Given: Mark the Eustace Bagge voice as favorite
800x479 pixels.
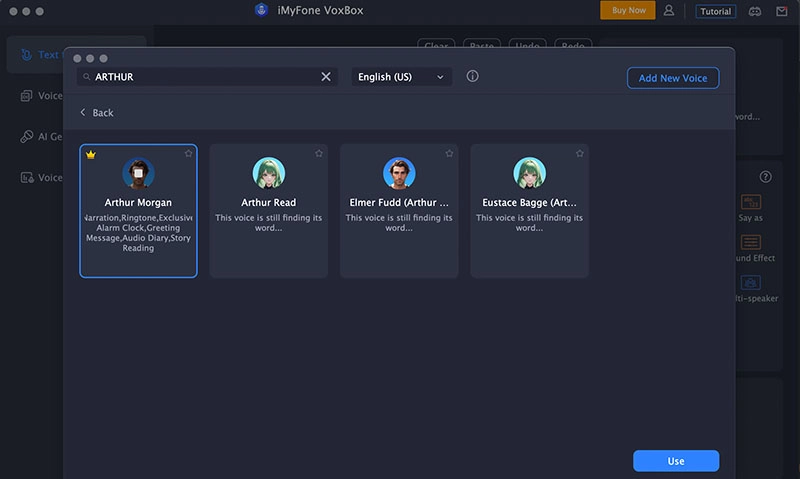Looking at the screenshot, I should [579, 154].
